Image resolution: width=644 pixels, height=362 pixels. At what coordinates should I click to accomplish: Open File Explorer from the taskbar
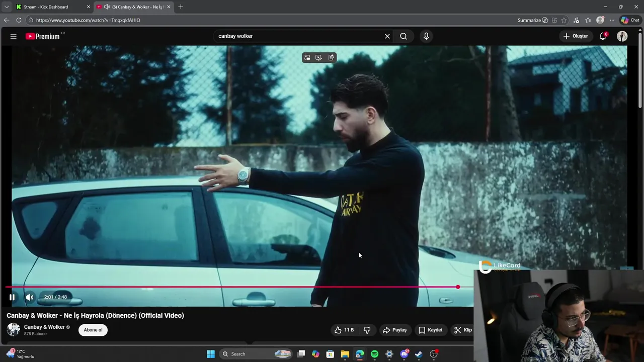[x=345, y=354]
